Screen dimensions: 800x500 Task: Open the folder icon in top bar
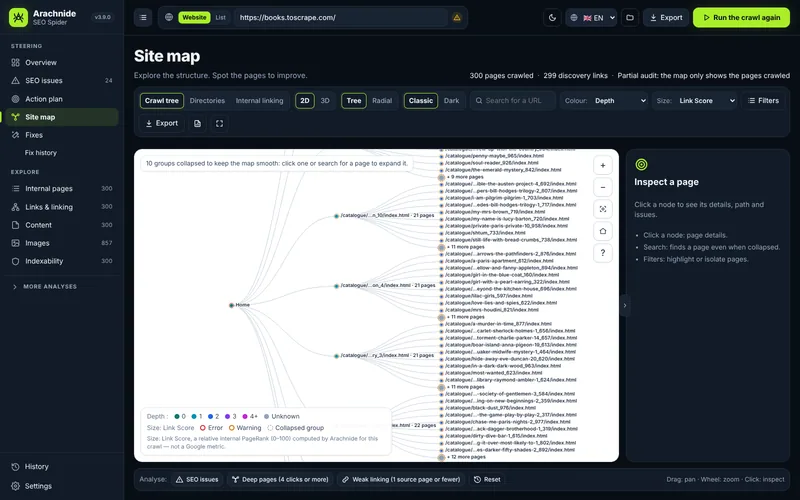pos(630,17)
